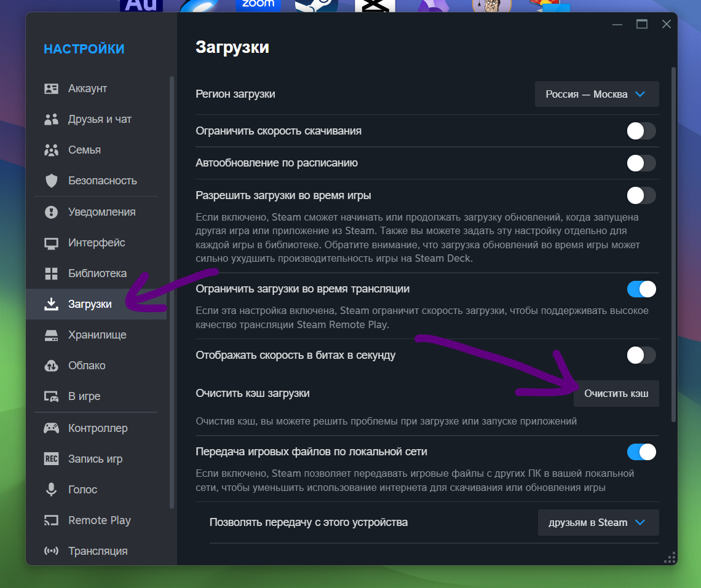701x588 pixels.
Task: Click the Друзья и чат people icon
Action: (52, 119)
